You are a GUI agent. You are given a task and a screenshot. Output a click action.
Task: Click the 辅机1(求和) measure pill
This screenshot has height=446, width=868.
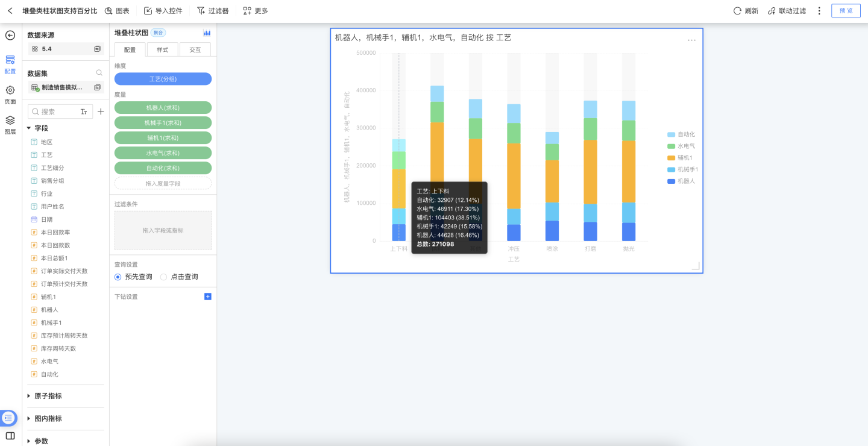[x=163, y=138]
